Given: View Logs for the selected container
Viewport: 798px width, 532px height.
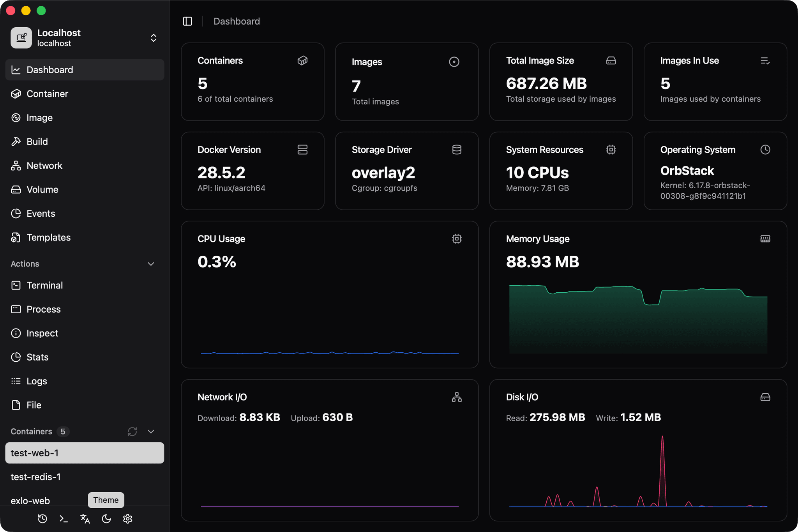Looking at the screenshot, I should [x=37, y=381].
